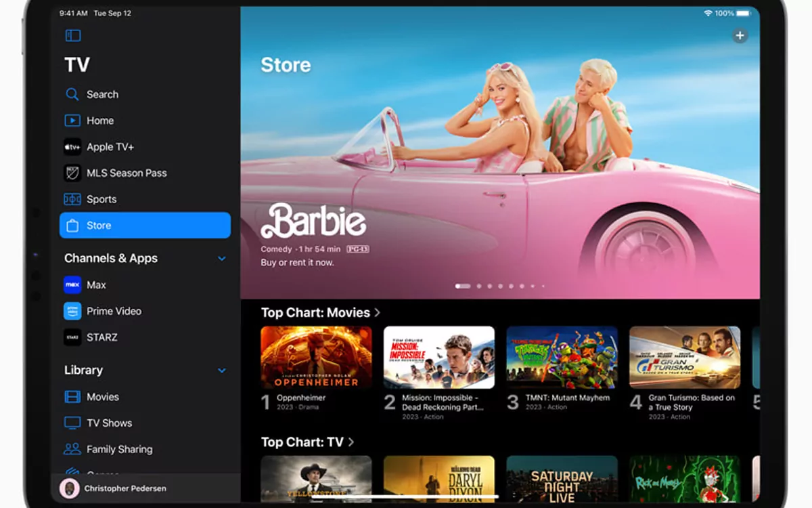The height and width of the screenshot is (508, 812).
Task: Check the battery status icon
Action: point(744,13)
